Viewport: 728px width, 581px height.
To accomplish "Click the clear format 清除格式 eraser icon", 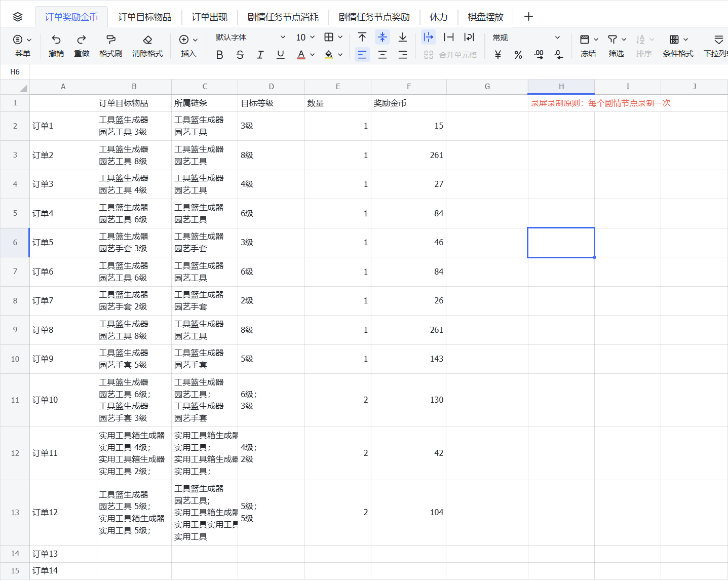I will click(x=147, y=40).
